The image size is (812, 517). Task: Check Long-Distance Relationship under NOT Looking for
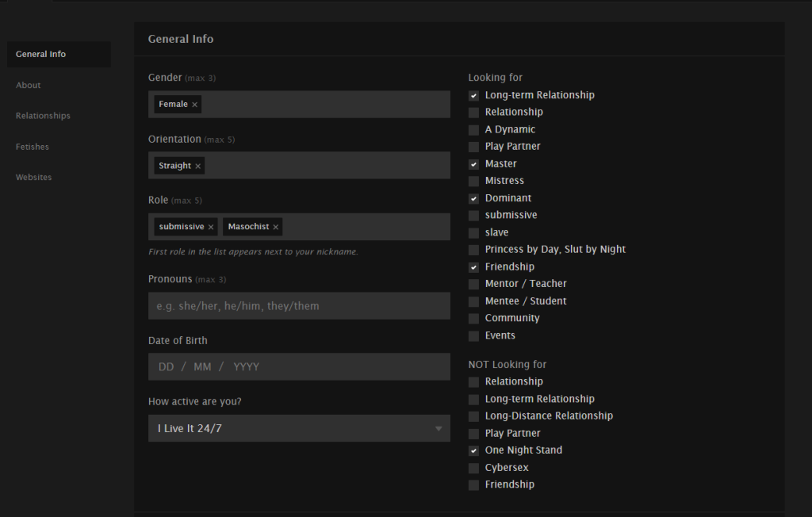(473, 416)
